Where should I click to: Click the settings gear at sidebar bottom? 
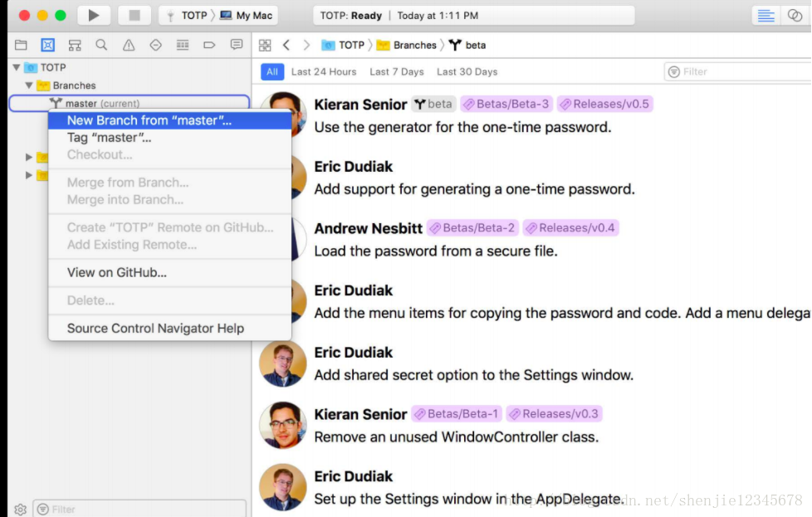pos(20,510)
